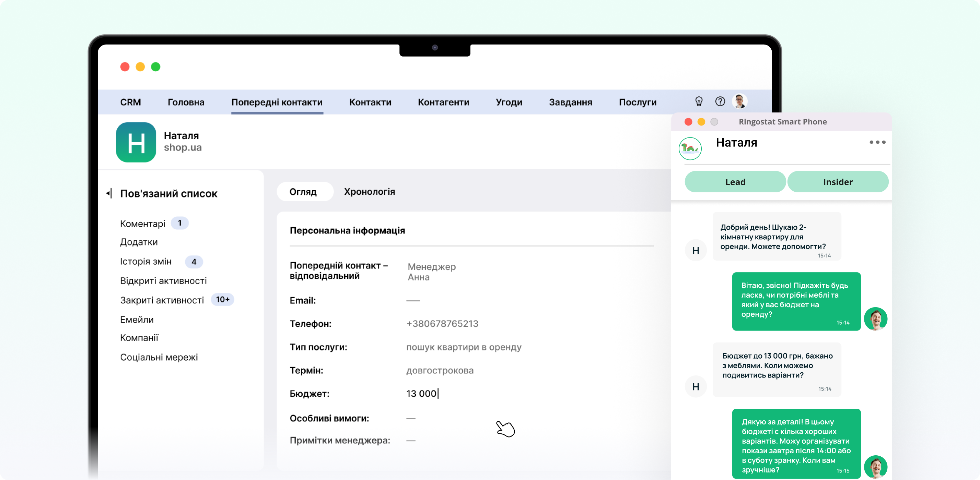Open "Угоди" in the top navigation
Viewport: 980px width, 480px height.
pos(509,102)
